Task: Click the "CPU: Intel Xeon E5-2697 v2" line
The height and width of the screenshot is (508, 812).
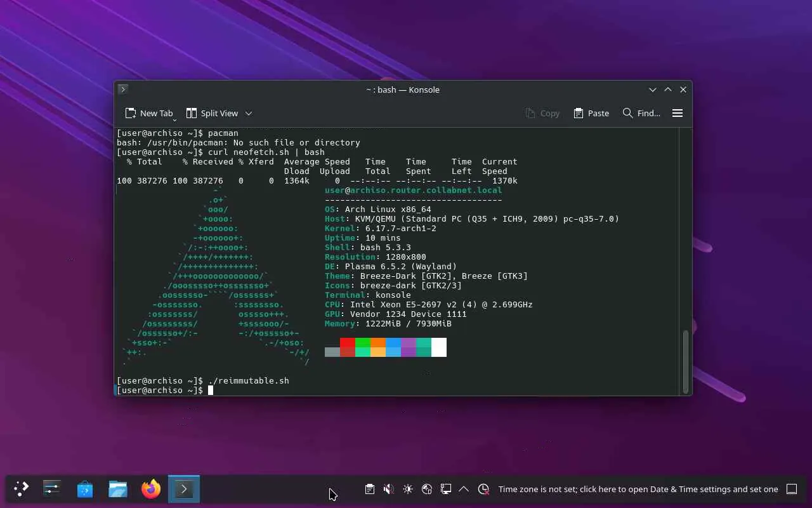Action: pos(429,304)
